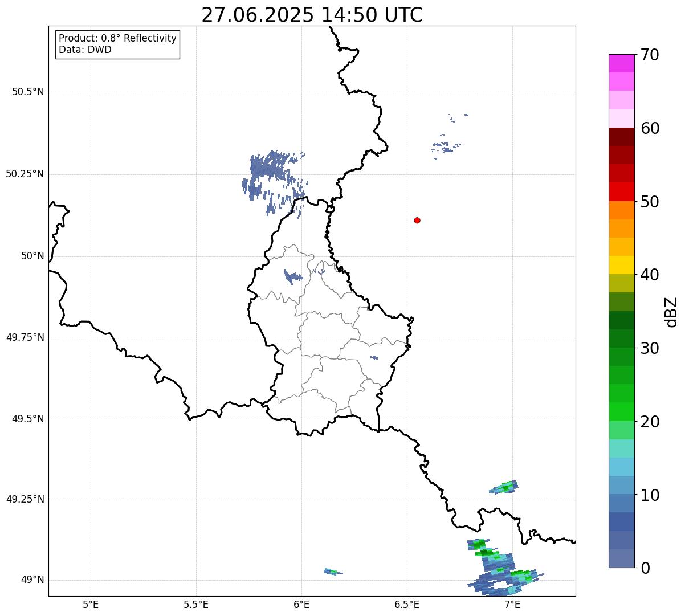Click latitude label '50°N'
685x616 pixels.
coord(32,256)
